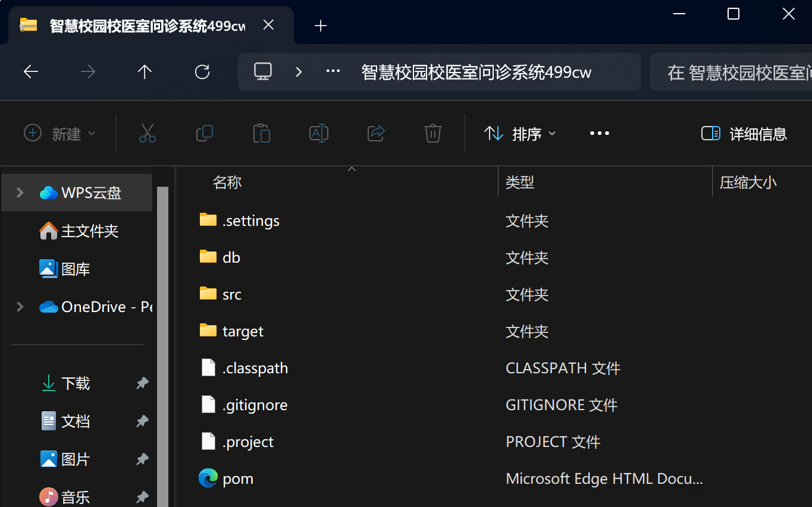The height and width of the screenshot is (507, 812).
Task: Toggle the 详细信息 details pane
Action: click(x=744, y=134)
